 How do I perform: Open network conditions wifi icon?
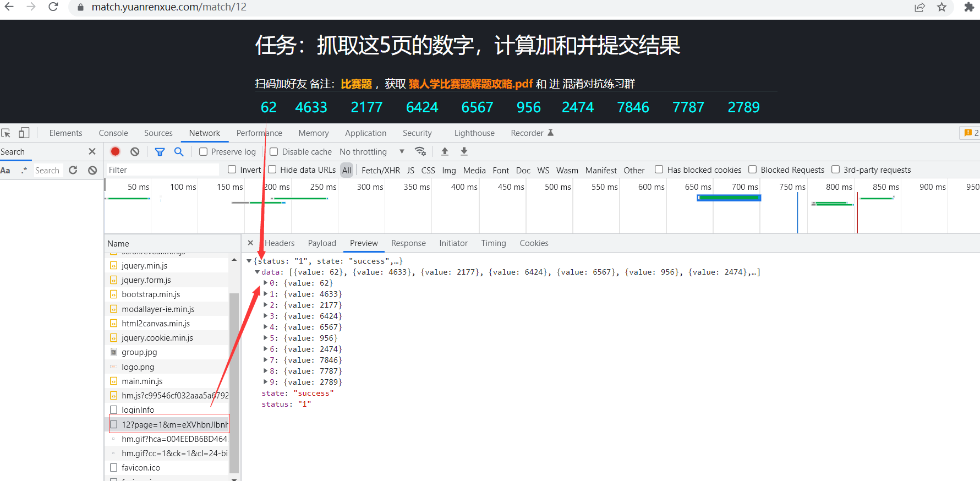click(x=420, y=151)
